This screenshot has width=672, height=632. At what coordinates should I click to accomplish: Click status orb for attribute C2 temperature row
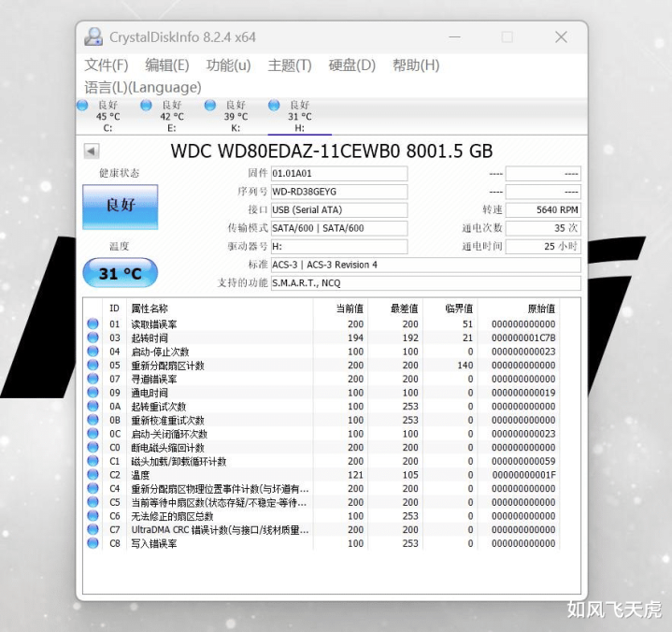tap(93, 475)
